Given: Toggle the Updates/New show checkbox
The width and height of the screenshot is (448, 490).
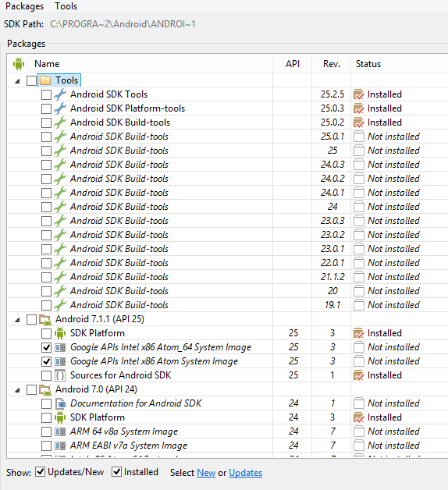Looking at the screenshot, I should 40,471.
